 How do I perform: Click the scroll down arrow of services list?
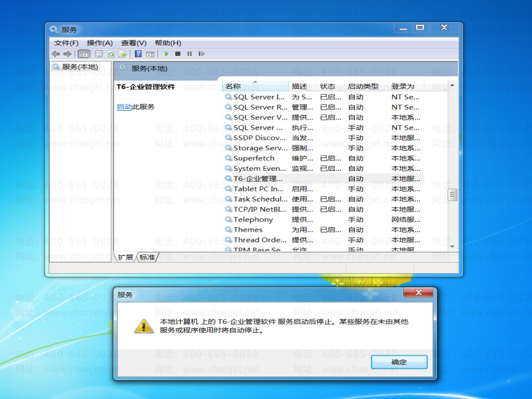[452, 247]
